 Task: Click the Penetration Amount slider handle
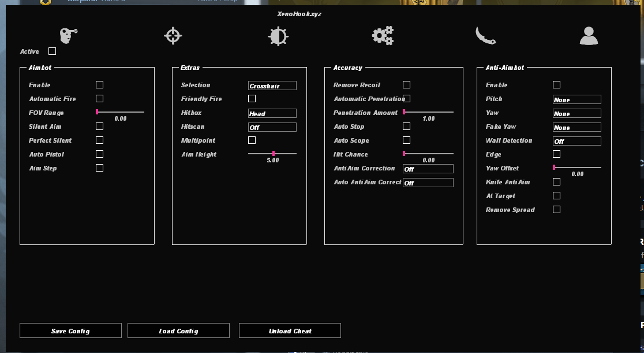[x=404, y=112]
